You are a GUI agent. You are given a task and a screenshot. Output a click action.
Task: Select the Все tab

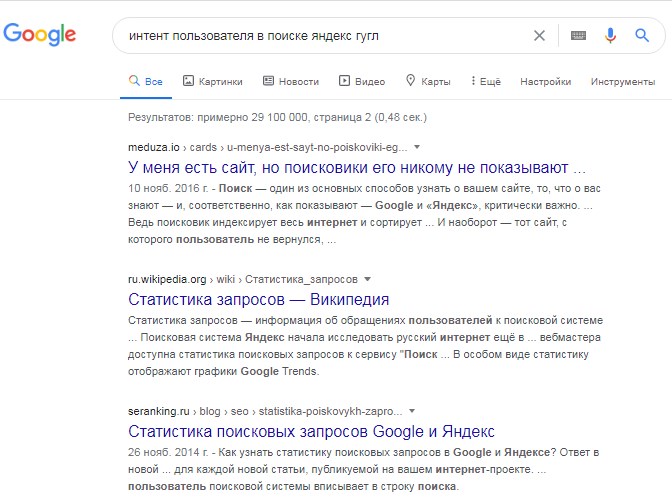pos(146,81)
